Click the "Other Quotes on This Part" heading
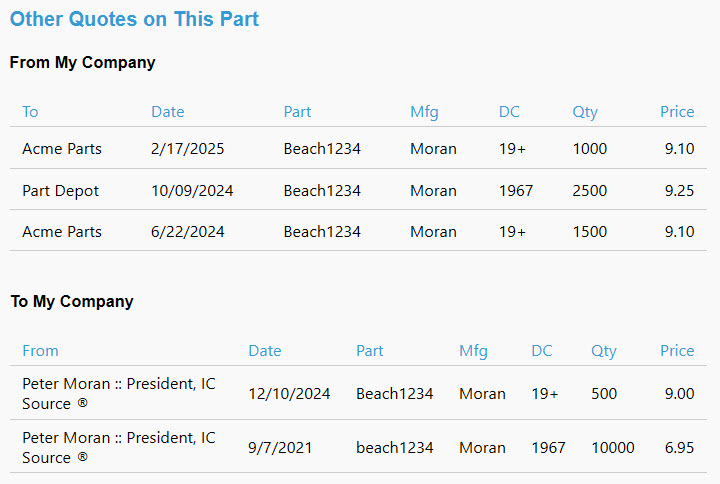This screenshot has height=484, width=720. (134, 19)
